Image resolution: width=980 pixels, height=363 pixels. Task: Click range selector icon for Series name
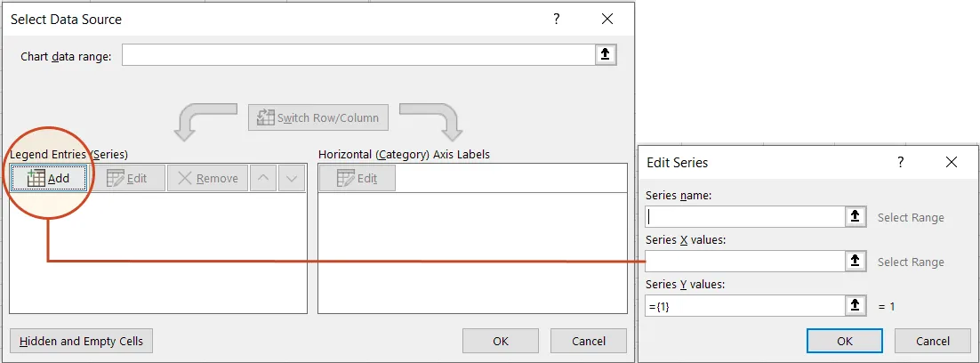click(855, 216)
